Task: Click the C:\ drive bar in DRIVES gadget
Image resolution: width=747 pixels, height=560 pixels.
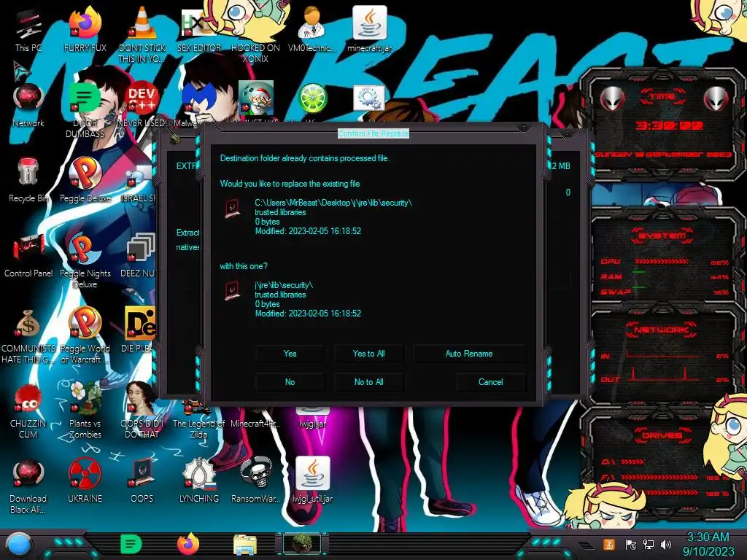Action: 632,462
